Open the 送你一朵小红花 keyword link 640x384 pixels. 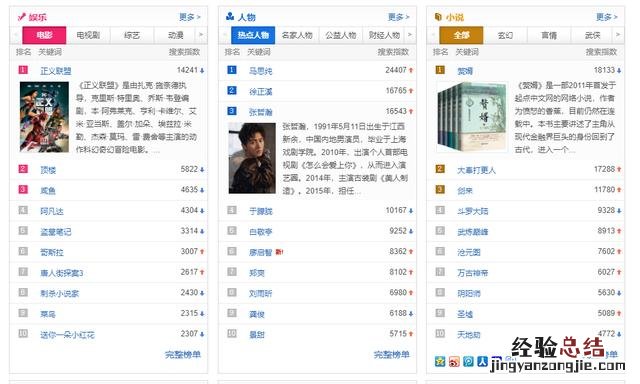tap(67, 335)
